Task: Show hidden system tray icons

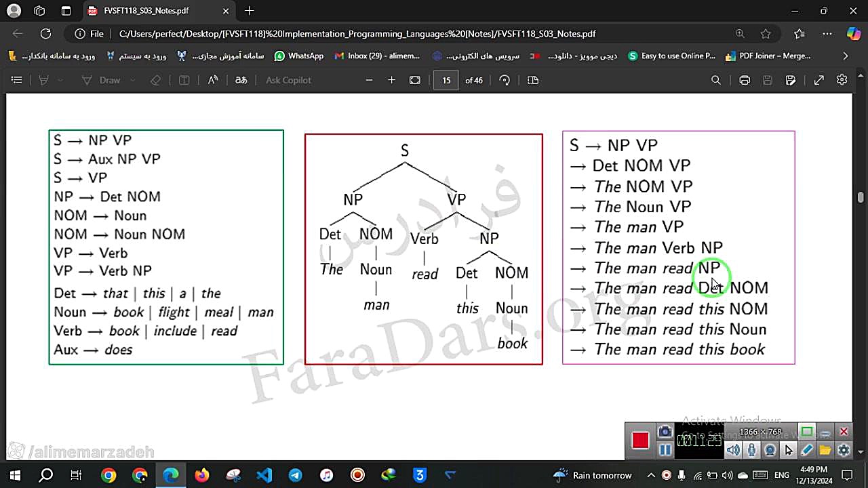Action: (651, 475)
